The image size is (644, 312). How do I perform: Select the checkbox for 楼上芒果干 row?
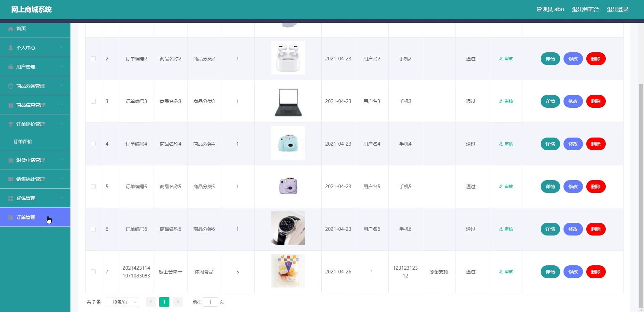click(93, 272)
